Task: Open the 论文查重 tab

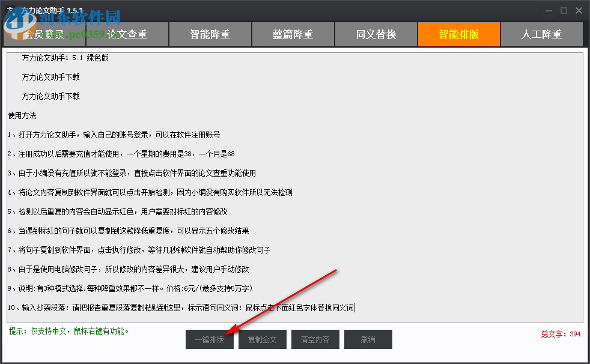Action: click(127, 34)
